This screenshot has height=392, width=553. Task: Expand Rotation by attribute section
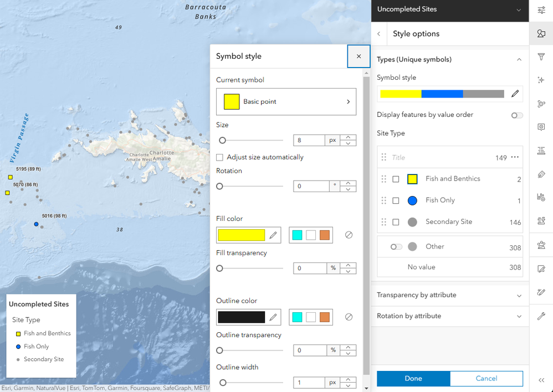[450, 316]
